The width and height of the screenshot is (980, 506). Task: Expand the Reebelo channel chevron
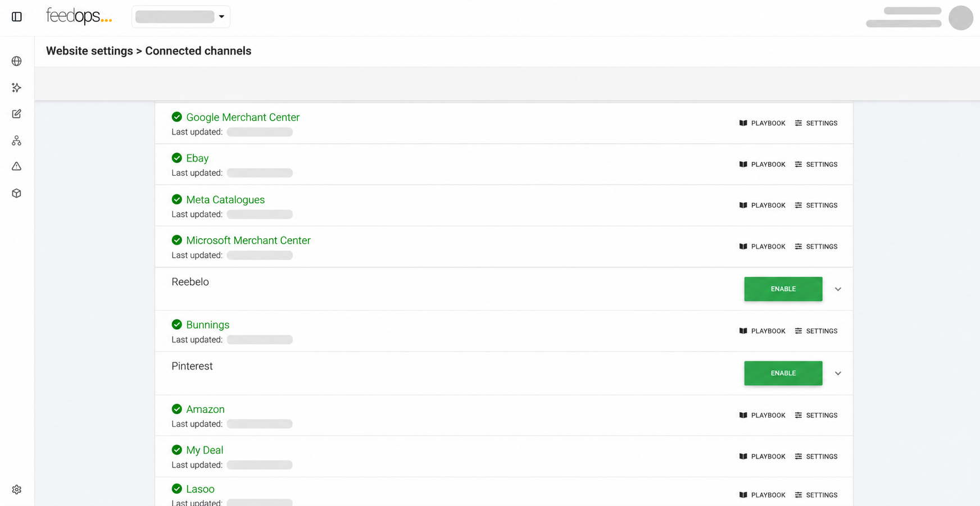[x=838, y=289]
